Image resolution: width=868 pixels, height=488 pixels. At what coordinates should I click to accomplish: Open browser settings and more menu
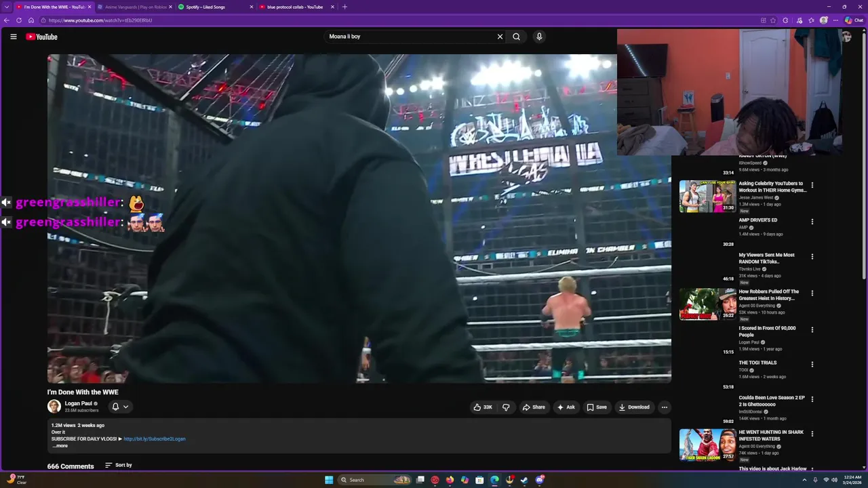tap(835, 20)
